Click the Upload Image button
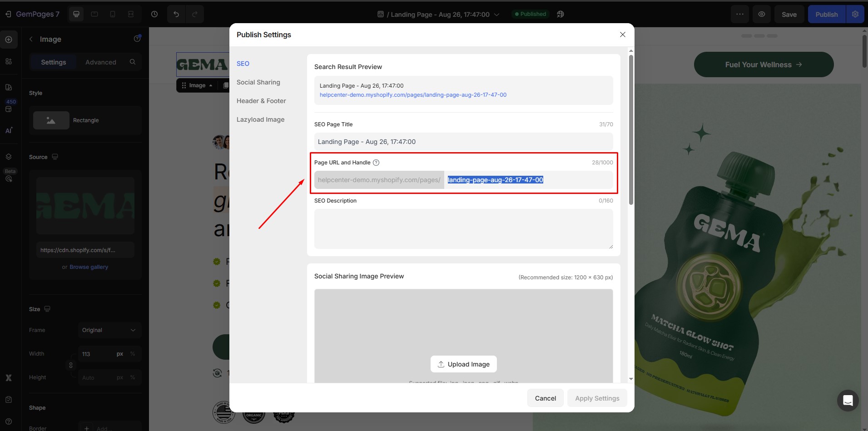Viewport: 868px width, 431px height. click(463, 364)
